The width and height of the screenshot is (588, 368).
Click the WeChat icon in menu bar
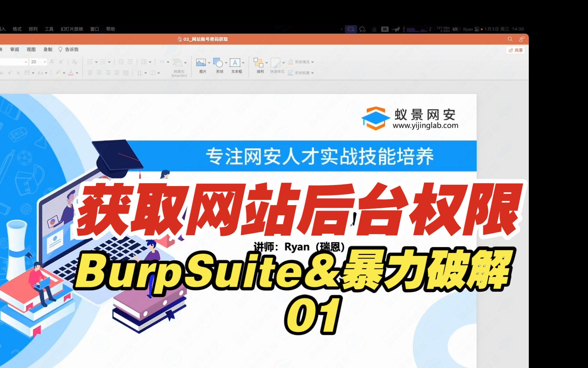pyautogui.click(x=363, y=29)
